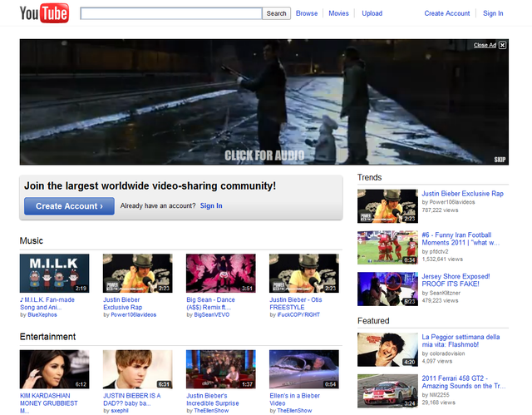The width and height of the screenshot is (532, 415).
Task: Click Create Account link in header
Action: [x=446, y=13]
